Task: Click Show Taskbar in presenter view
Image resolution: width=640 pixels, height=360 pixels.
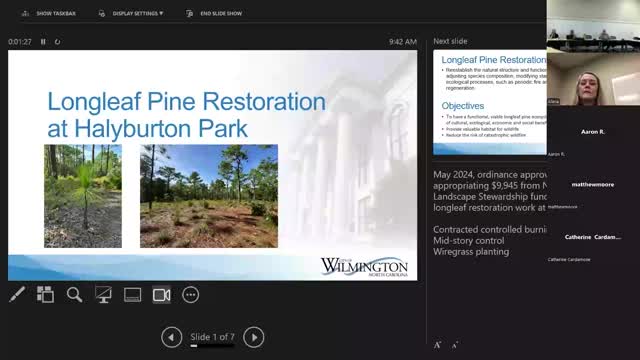Action: pos(49,13)
